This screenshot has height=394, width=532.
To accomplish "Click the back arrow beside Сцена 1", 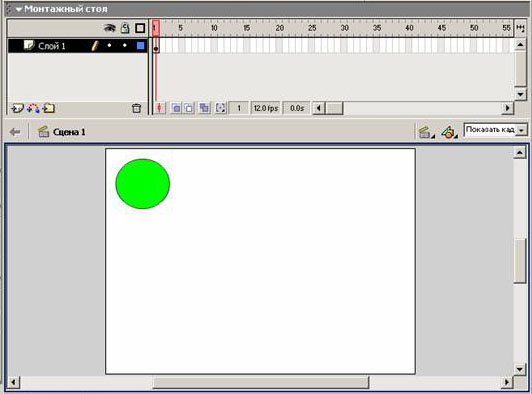I will pos(15,132).
